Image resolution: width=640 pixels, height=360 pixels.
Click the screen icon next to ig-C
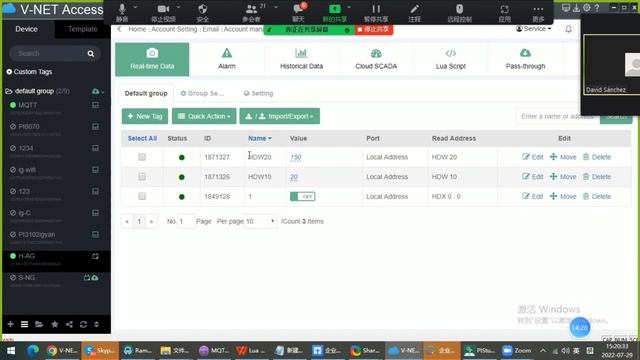pos(95,213)
